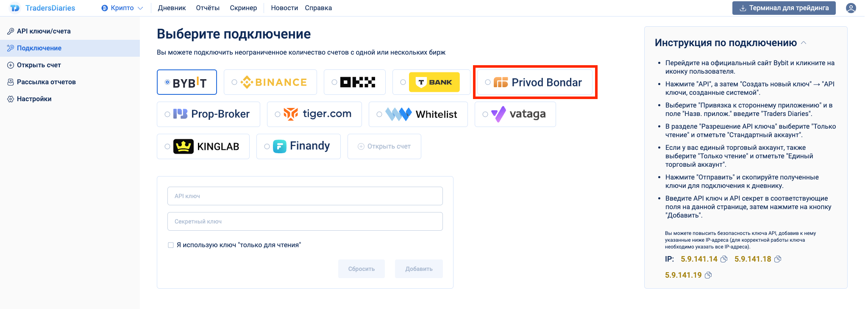This screenshot has height=309, width=868.
Task: Click the Binance logo option
Action: pos(274,82)
